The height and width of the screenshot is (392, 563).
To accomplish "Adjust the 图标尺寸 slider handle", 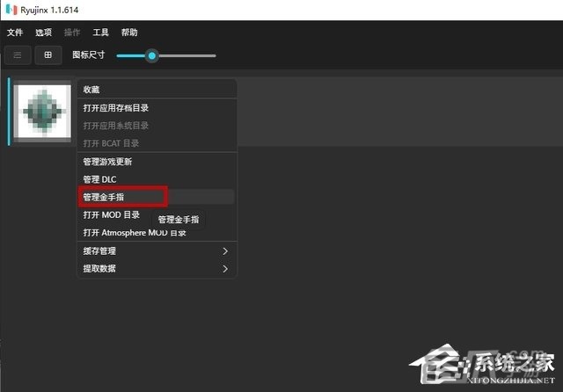I will [x=152, y=55].
